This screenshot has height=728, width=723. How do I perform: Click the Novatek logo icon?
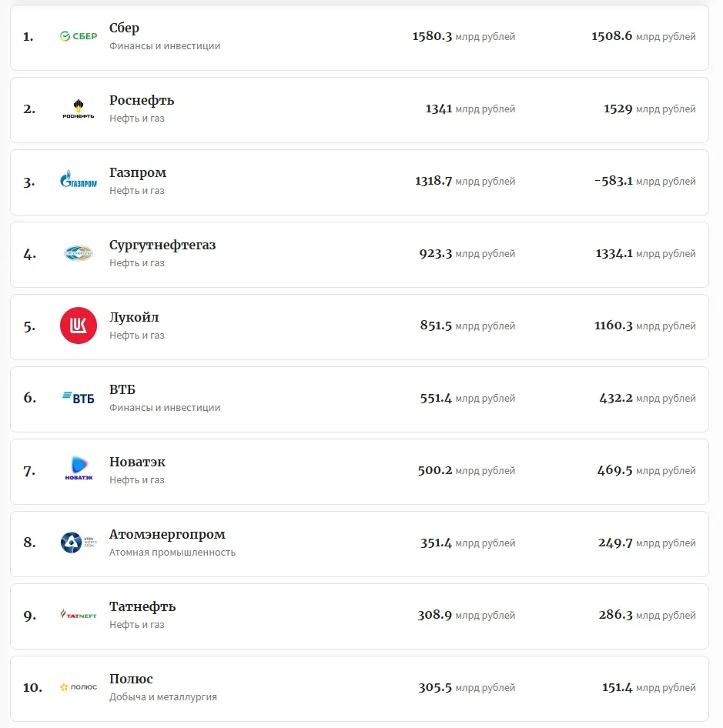(79, 469)
